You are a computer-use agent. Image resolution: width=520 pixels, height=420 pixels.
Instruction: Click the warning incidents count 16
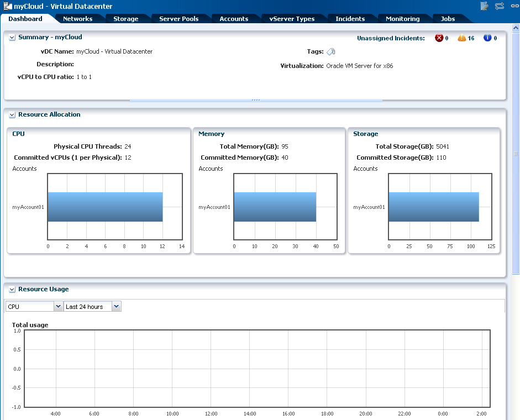coord(471,38)
